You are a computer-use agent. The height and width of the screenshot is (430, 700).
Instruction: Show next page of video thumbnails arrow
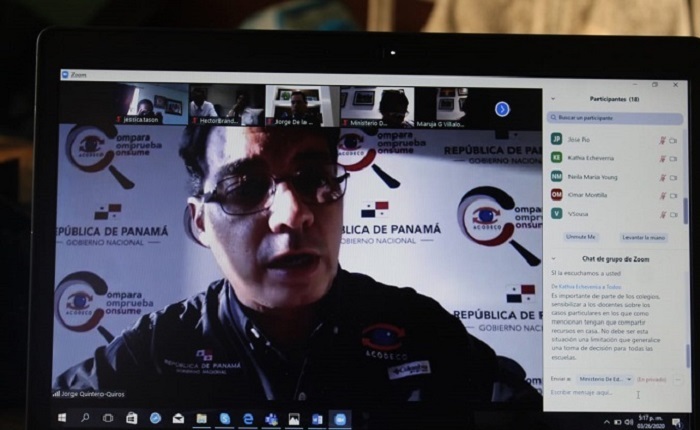(502, 109)
